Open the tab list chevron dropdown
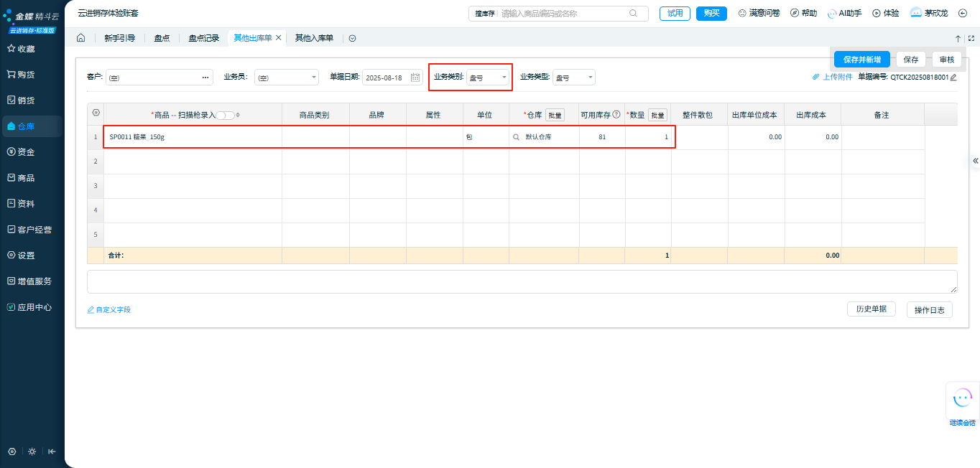The height and width of the screenshot is (468, 980). point(352,38)
